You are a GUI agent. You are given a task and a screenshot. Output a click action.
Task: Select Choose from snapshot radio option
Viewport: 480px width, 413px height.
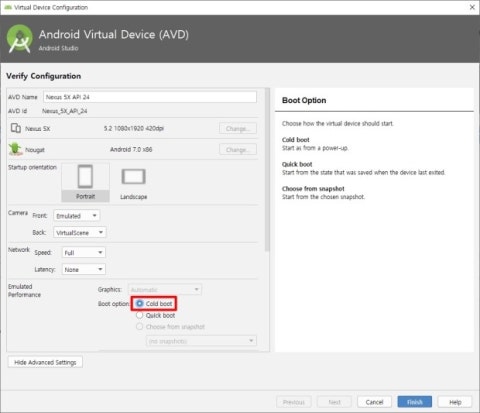(x=140, y=326)
